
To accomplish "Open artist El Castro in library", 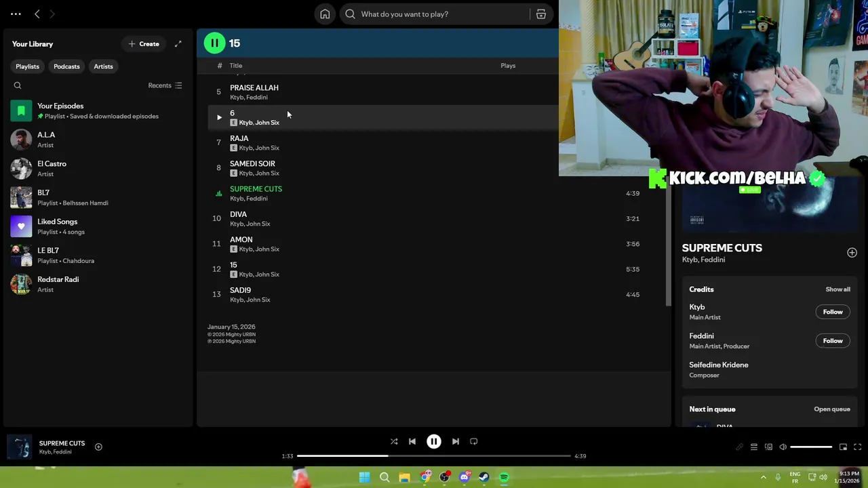I will click(x=98, y=168).
